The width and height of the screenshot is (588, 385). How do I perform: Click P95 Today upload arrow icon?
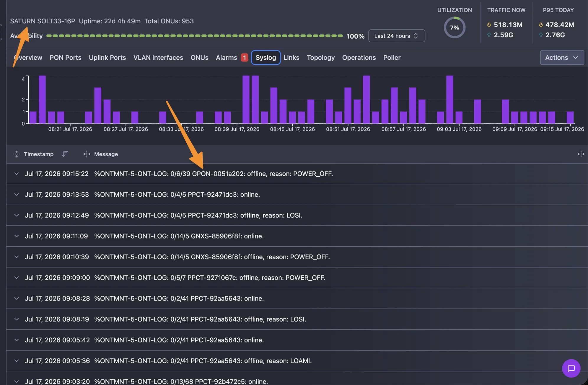pos(541,35)
